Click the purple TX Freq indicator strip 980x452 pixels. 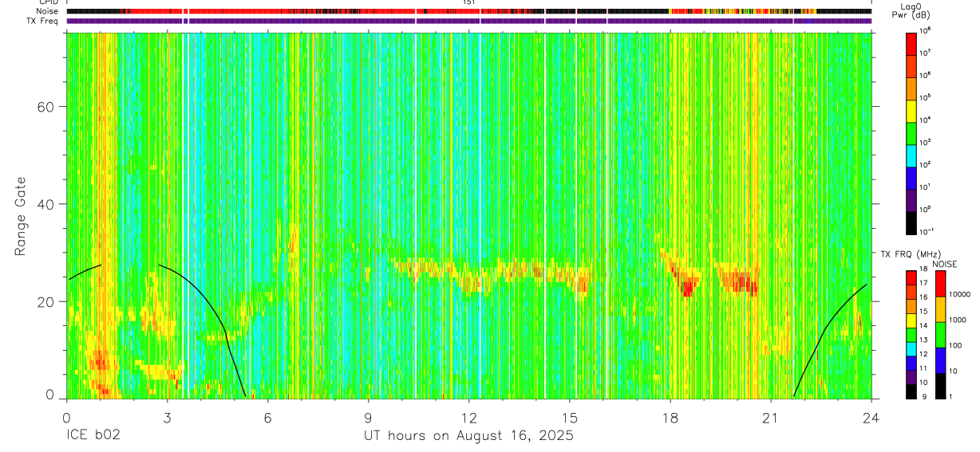tap(469, 21)
